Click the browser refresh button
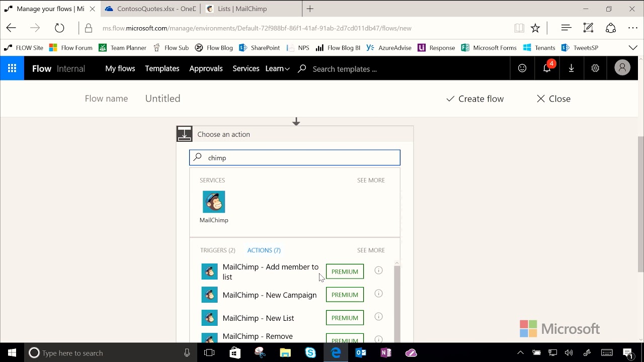 [x=59, y=28]
